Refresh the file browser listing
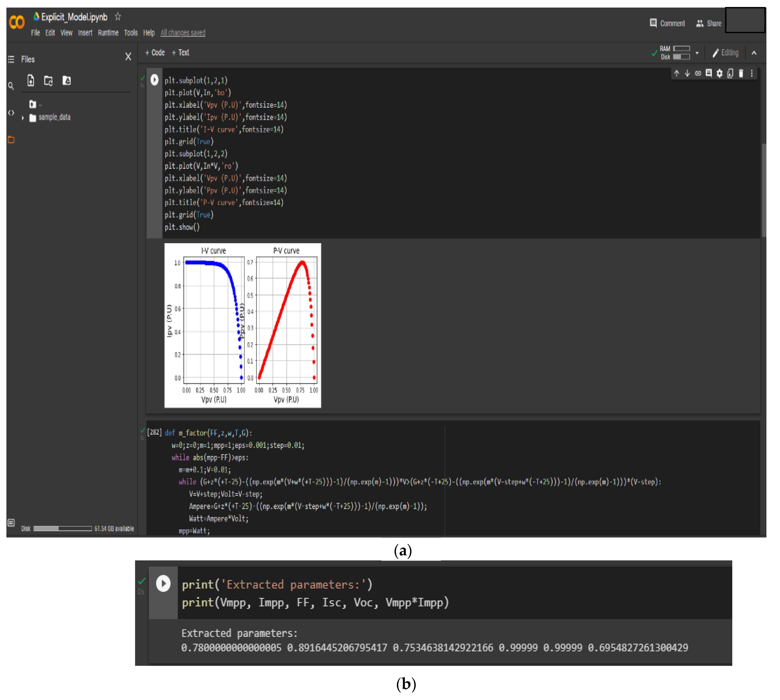 click(x=49, y=81)
